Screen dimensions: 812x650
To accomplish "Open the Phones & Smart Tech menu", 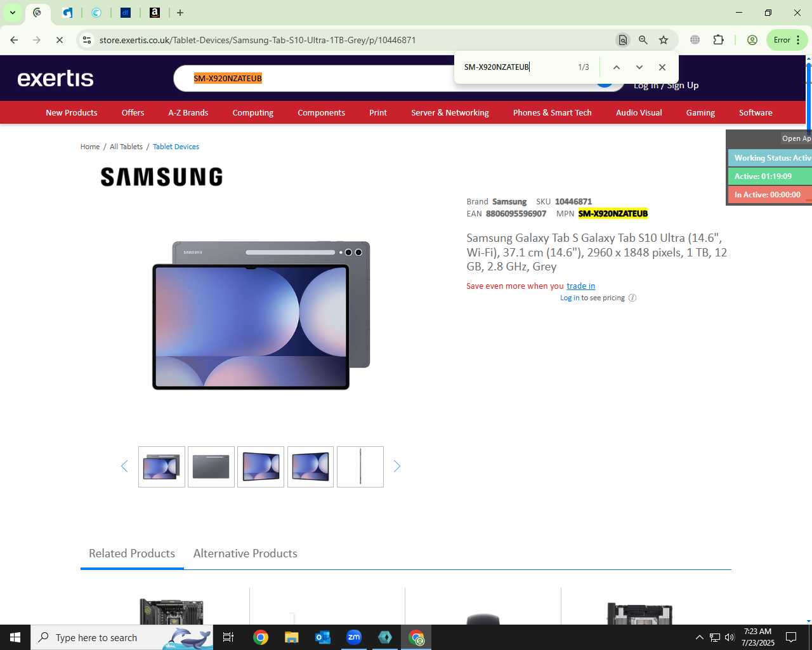I will (x=552, y=112).
